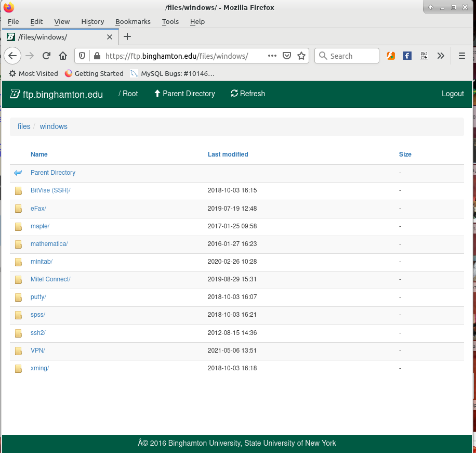Click the files breadcrumb link

click(x=24, y=126)
